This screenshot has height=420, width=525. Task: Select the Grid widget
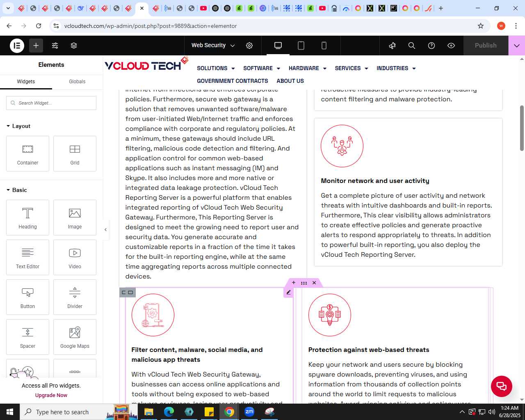point(75,153)
